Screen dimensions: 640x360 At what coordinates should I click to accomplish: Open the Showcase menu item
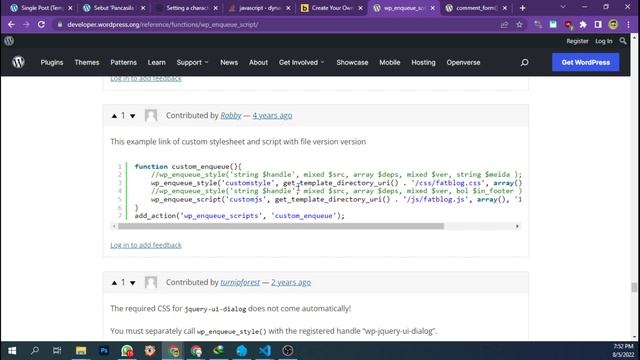point(352,62)
